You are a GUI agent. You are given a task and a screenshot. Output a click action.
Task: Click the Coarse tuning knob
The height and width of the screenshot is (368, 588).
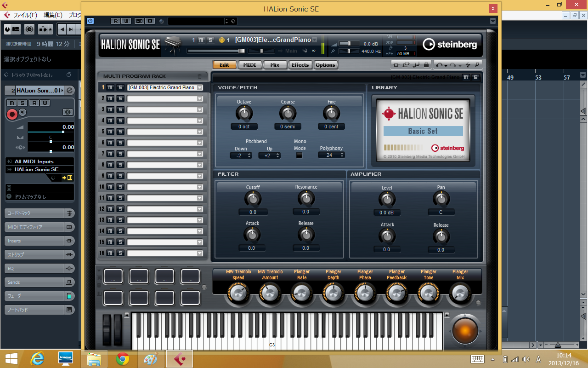[x=288, y=113]
